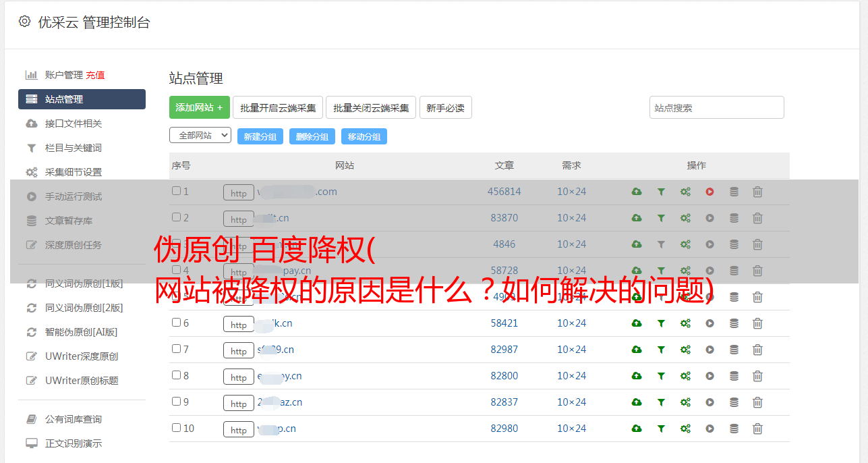Tick checkbox for site row 10
The height and width of the screenshot is (463, 868).
(x=176, y=428)
